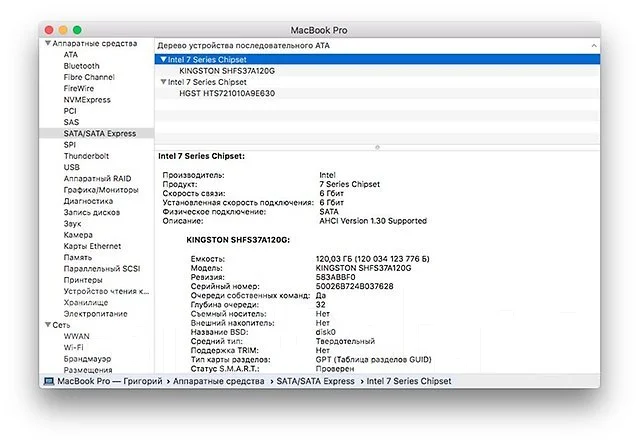Toggle sort order arrow in column header
The image size is (640, 445).
594,46
